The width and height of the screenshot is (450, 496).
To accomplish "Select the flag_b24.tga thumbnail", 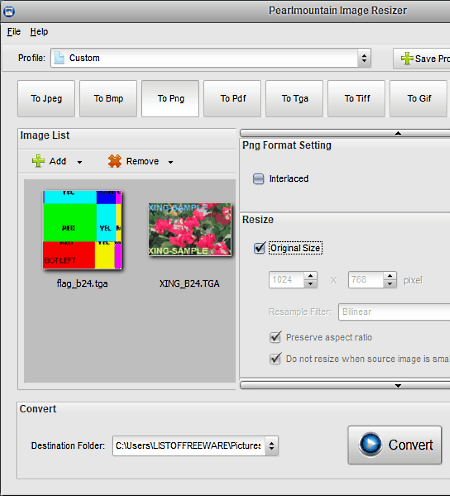I will coord(82,230).
